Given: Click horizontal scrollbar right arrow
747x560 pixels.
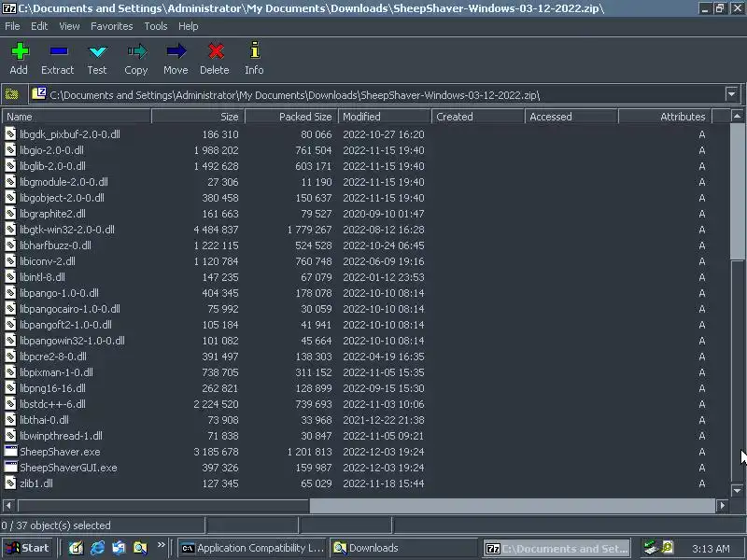Looking at the screenshot, I should [x=722, y=505].
